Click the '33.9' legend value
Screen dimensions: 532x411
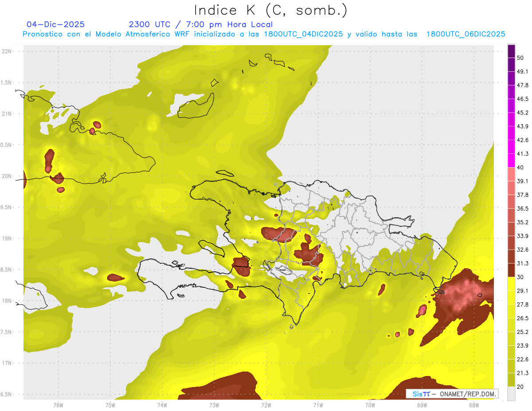click(523, 236)
